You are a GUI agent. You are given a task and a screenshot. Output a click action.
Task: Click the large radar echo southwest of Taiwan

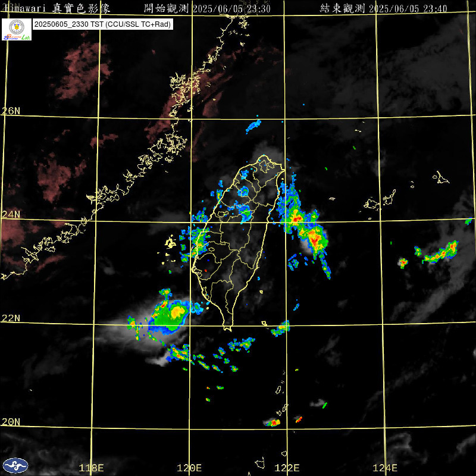coord(169,314)
